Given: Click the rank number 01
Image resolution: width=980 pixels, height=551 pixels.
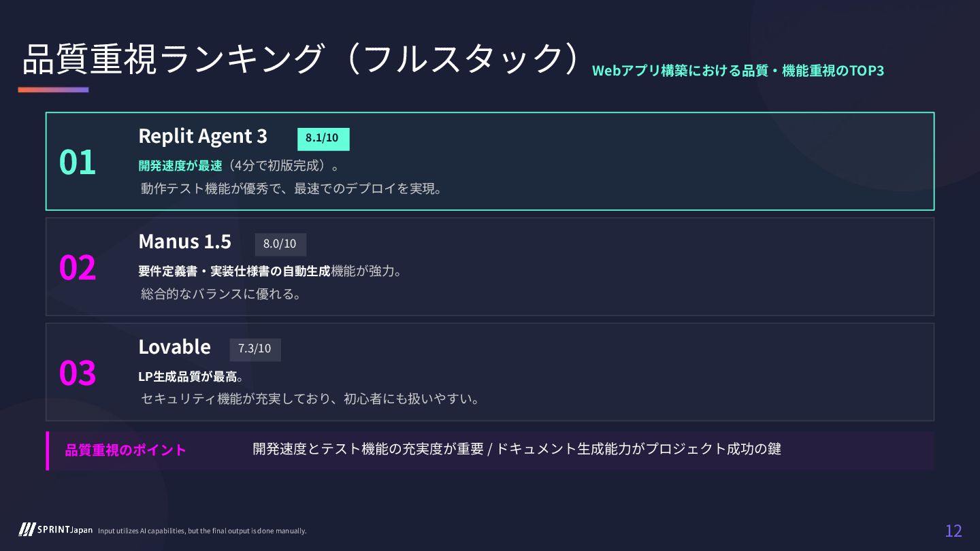Looking at the screenshot, I should pos(78,162).
